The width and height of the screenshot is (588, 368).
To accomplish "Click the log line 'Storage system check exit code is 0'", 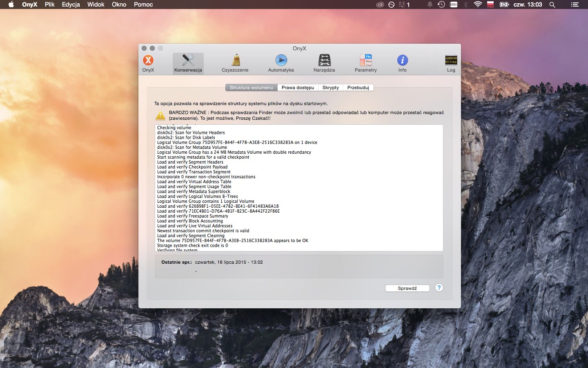I will point(192,245).
